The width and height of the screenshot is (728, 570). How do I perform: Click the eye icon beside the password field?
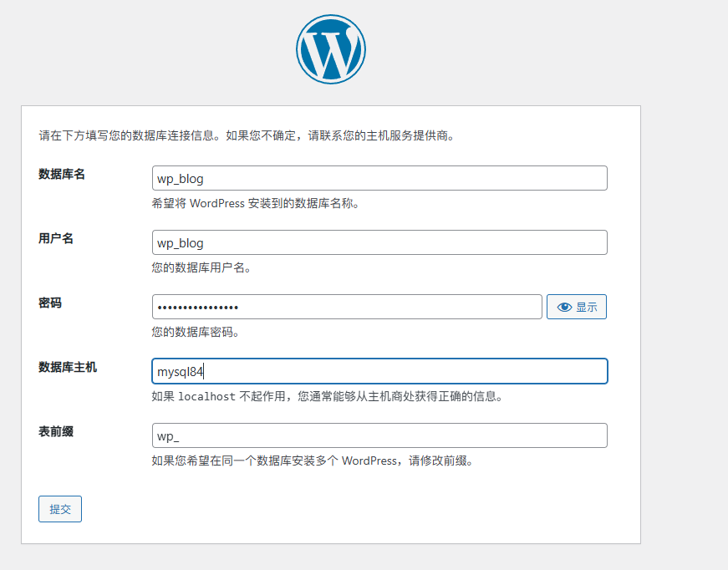[564, 307]
